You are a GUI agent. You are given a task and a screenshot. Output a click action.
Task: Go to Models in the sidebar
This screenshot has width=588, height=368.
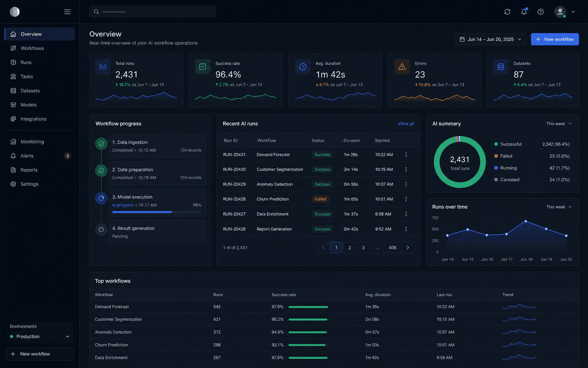(40, 105)
